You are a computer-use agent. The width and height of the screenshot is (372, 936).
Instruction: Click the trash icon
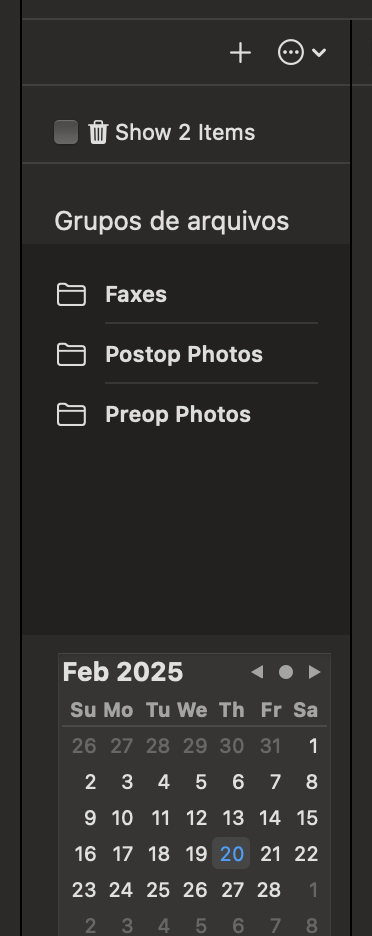(98, 132)
